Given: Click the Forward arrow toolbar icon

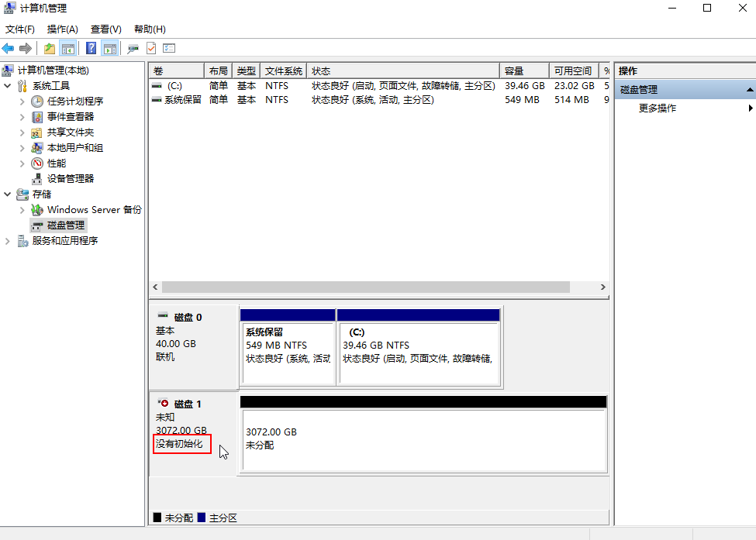Looking at the screenshot, I should tap(26, 48).
